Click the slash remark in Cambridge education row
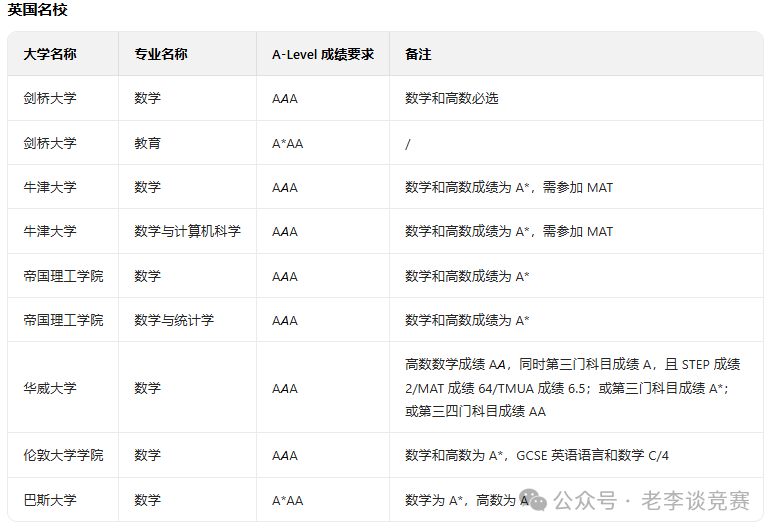Screen dimensions: 774x531 coord(408,143)
